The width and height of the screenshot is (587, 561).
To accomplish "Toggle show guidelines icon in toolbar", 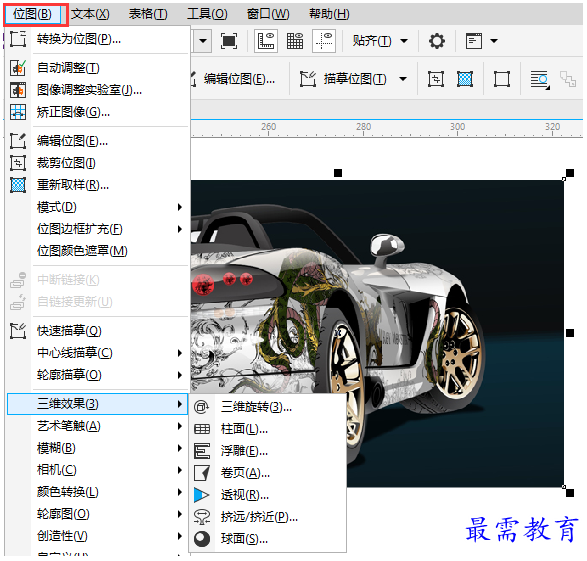I will (324, 41).
